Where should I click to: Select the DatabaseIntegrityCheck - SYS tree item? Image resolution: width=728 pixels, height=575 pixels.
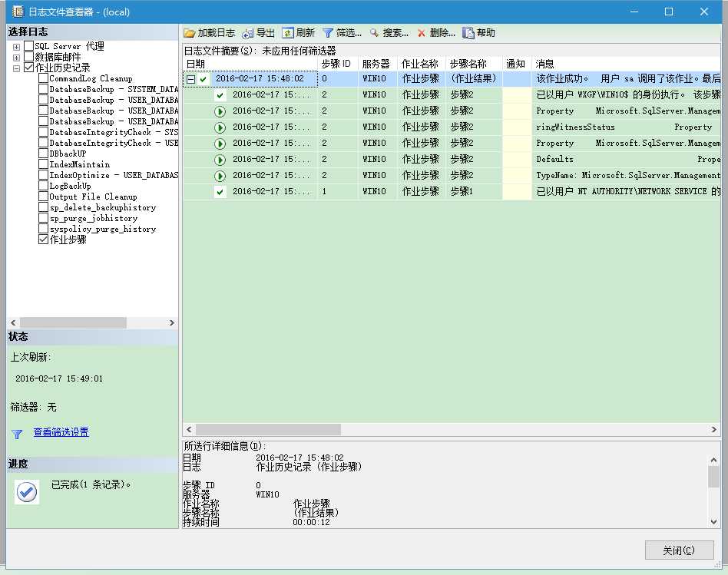(114, 132)
